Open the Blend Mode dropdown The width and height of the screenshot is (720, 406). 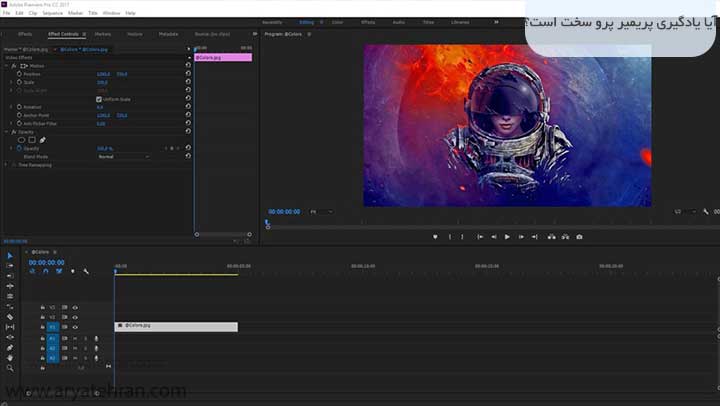[122, 157]
